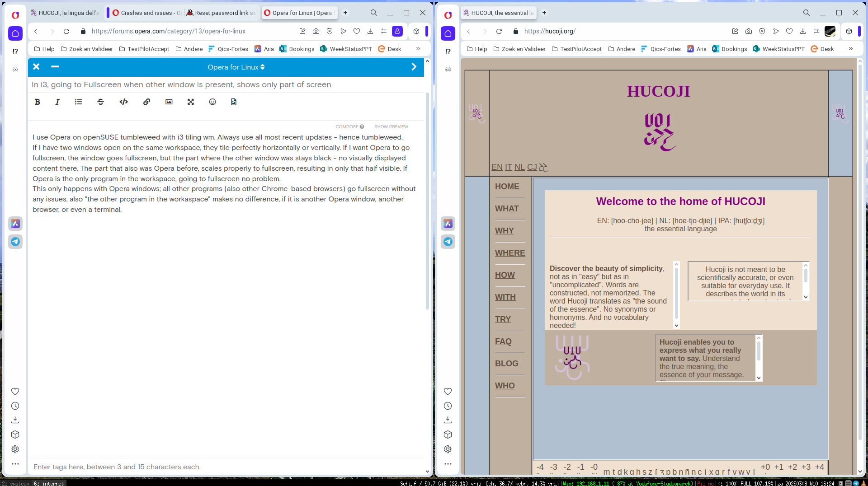Open the Andere bookmark folder in right window
The width and height of the screenshot is (868, 486).
click(622, 49)
